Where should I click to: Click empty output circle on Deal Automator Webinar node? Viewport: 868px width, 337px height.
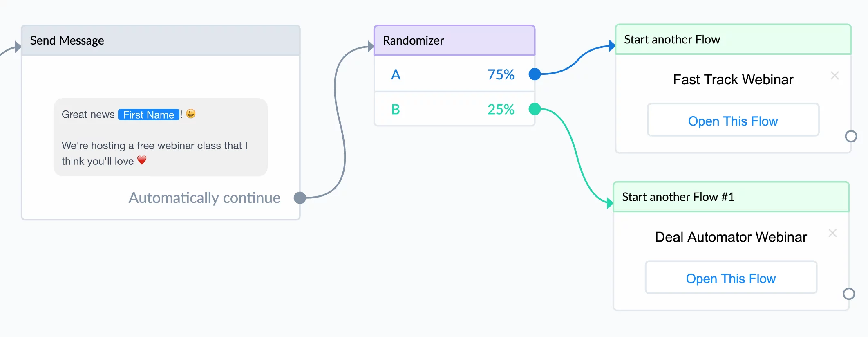tap(849, 294)
